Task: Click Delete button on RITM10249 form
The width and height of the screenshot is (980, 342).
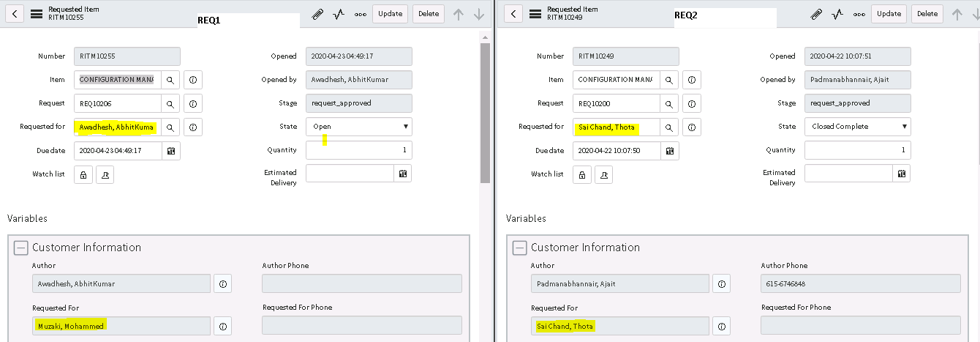Action: pyautogui.click(x=927, y=14)
